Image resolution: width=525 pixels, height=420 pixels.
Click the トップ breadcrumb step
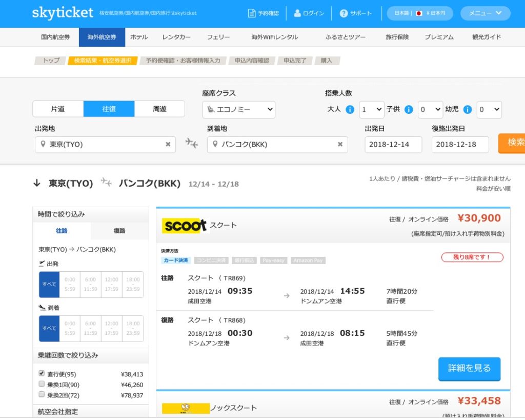point(51,61)
